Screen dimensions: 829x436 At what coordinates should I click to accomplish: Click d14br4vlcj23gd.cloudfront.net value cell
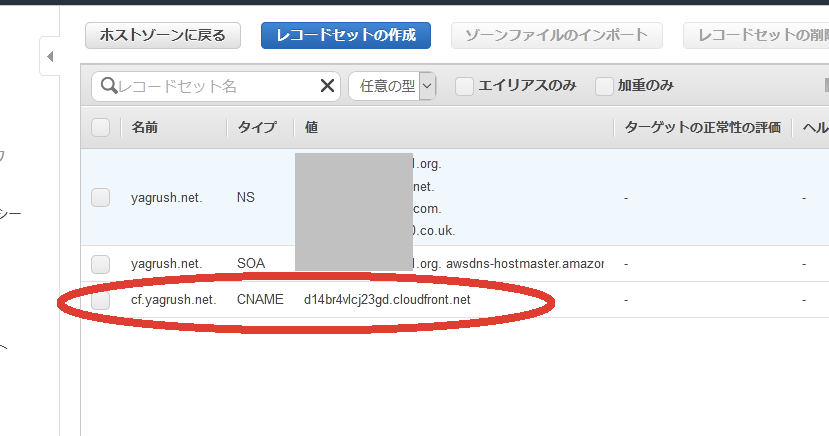click(x=387, y=300)
